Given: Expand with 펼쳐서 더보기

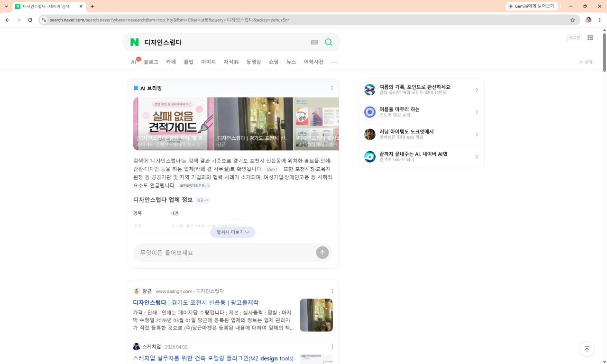Looking at the screenshot, I should tap(233, 232).
